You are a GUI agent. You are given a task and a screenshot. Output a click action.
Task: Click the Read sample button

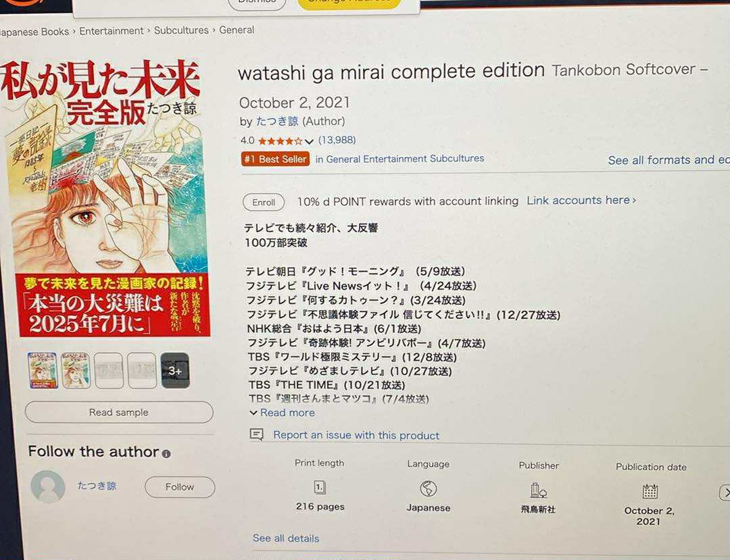click(119, 412)
